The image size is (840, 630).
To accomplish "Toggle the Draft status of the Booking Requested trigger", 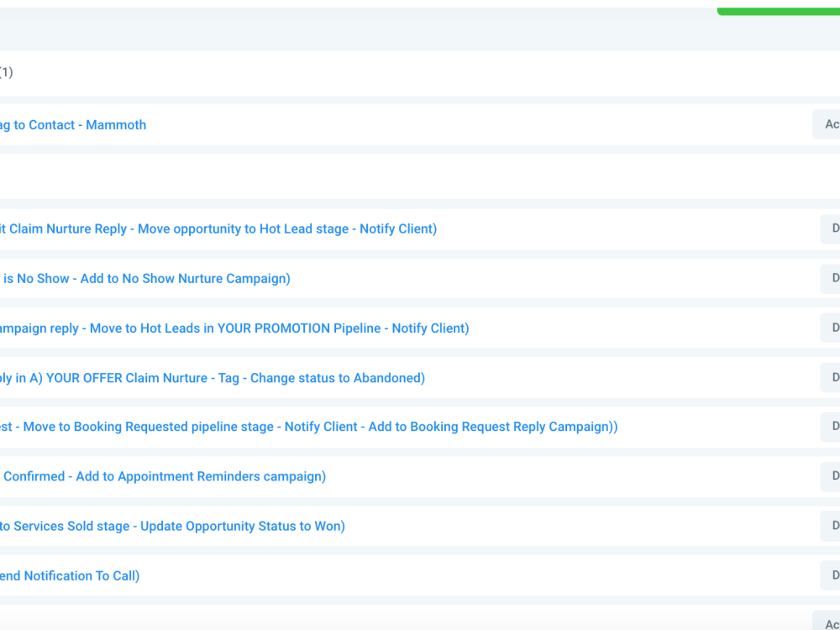I will coord(832,427).
